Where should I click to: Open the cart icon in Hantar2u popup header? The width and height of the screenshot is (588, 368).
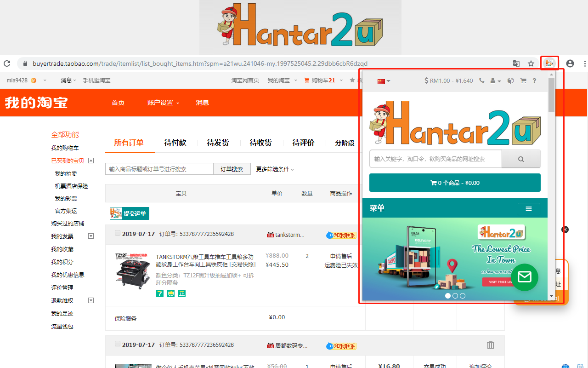pyautogui.click(x=523, y=80)
